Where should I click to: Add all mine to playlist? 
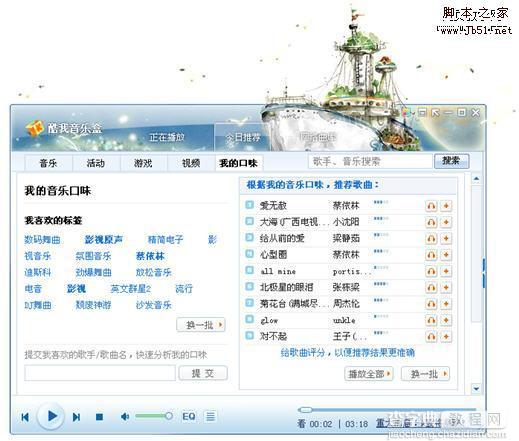coord(446,271)
